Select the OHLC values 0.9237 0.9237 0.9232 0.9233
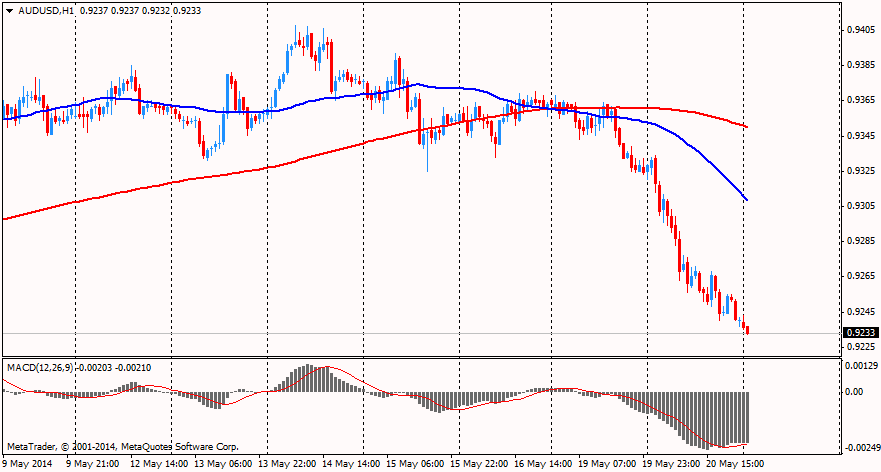This screenshot has width=881, height=472. (140, 11)
